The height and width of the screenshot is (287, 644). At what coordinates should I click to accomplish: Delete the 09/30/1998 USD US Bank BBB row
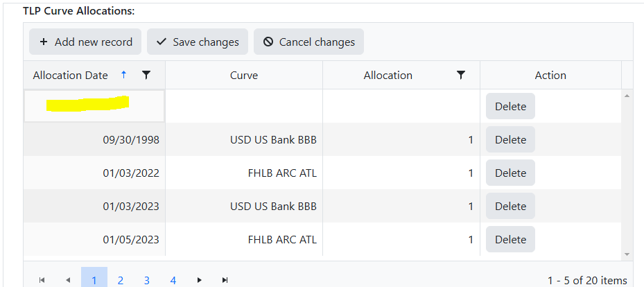tap(510, 139)
